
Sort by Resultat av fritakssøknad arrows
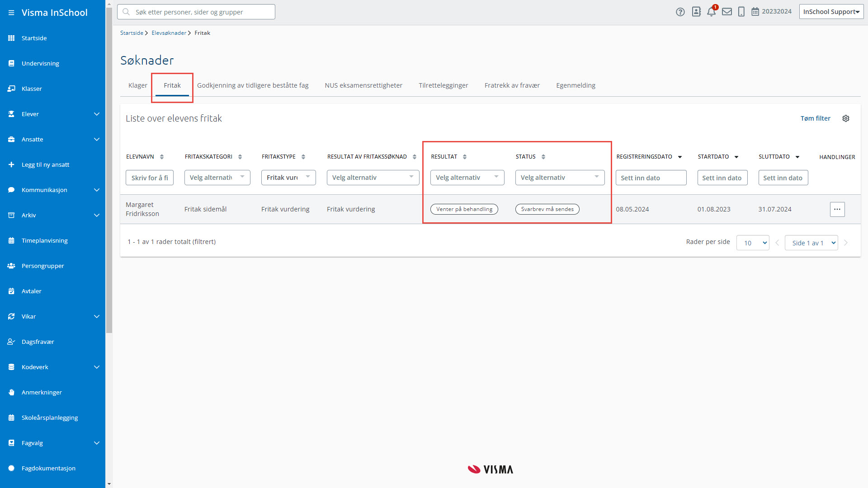(415, 157)
